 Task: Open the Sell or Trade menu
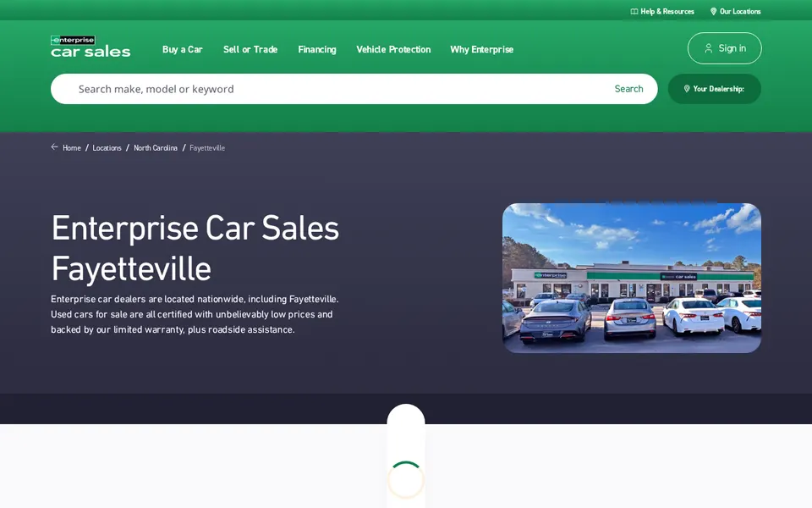(x=250, y=49)
